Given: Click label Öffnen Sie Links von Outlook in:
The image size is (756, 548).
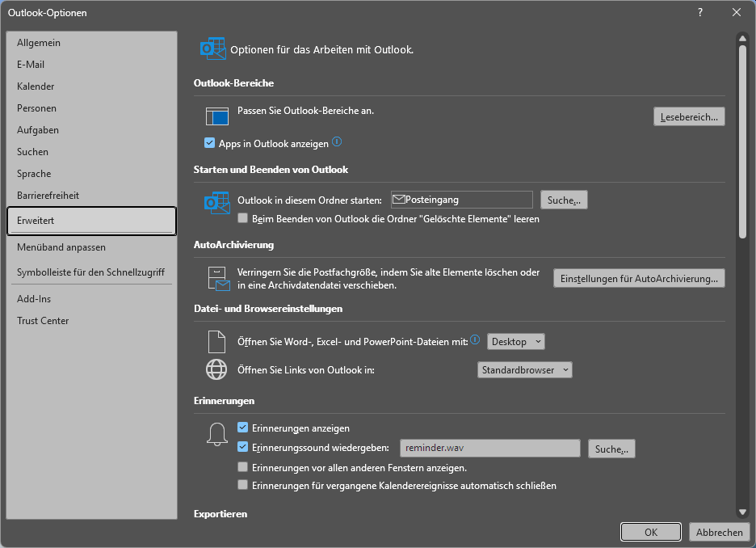Looking at the screenshot, I should point(305,370).
